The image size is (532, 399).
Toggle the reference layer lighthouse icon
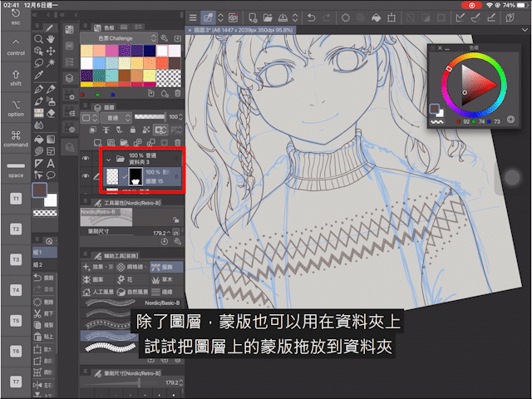[106, 130]
